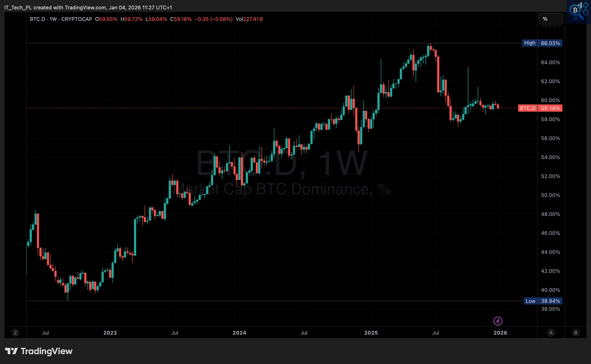Click the Vol 227.41B value
The width and height of the screenshot is (591, 364).
pos(249,19)
